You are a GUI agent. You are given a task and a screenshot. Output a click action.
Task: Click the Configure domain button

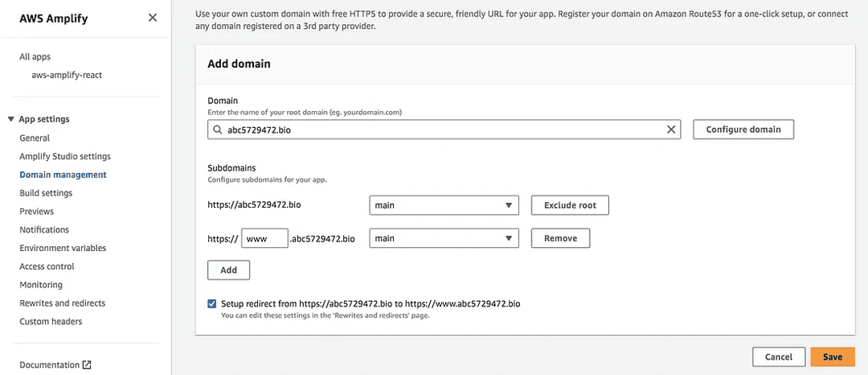[x=743, y=130]
